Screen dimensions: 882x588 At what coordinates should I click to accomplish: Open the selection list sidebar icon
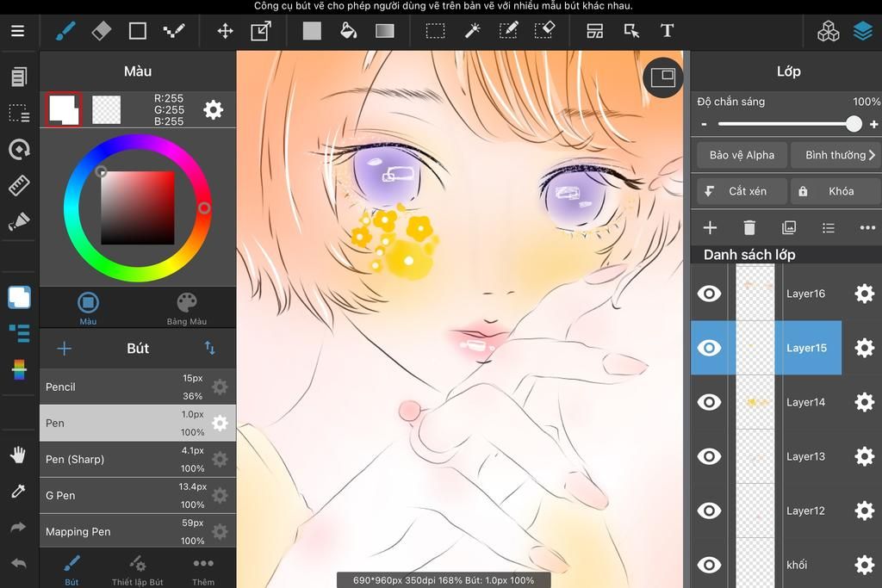(19, 113)
